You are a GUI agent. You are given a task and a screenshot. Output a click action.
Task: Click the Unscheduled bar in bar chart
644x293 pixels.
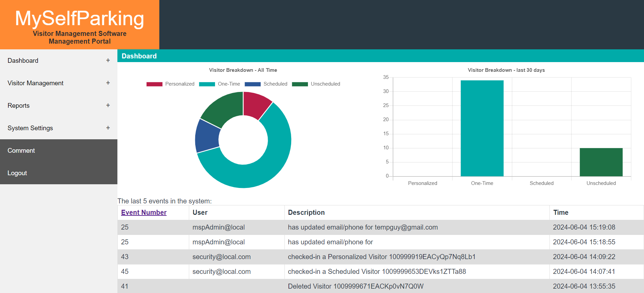click(601, 162)
